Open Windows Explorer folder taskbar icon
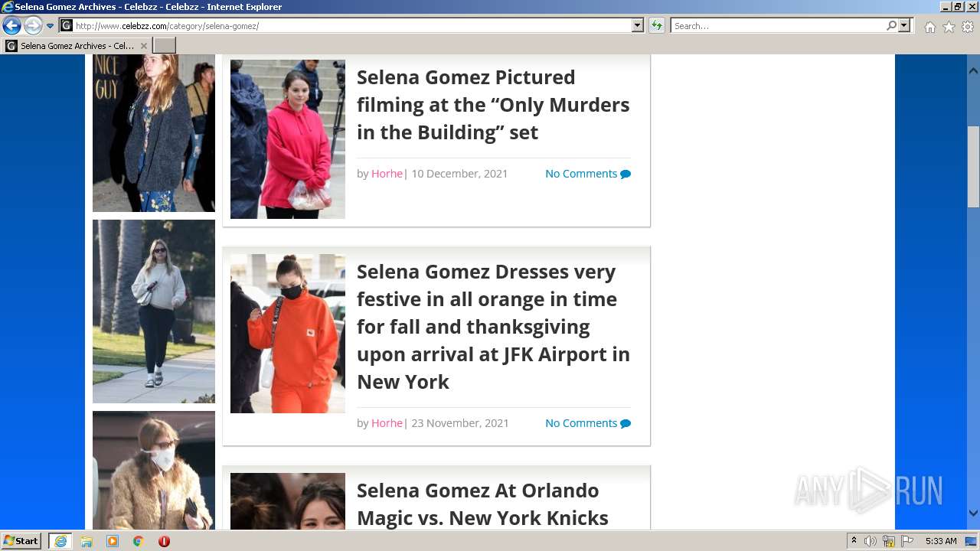 (87, 541)
